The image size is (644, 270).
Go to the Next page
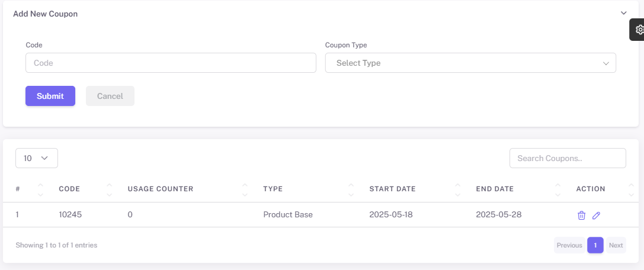(x=616, y=245)
